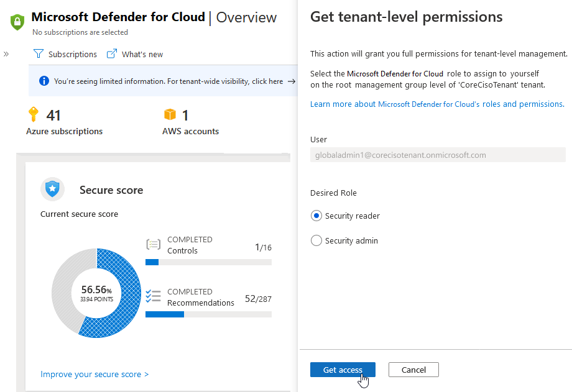
Task: Click the No subscriptions are selected text
Action: [80, 32]
